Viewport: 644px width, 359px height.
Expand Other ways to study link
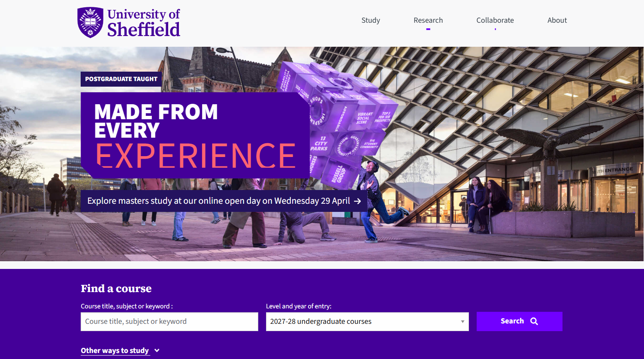[x=115, y=350]
